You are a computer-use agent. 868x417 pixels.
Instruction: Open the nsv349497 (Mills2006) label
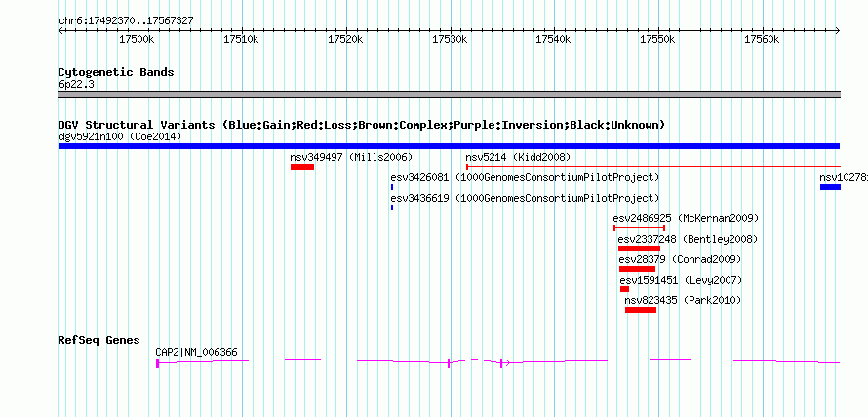pos(351,157)
